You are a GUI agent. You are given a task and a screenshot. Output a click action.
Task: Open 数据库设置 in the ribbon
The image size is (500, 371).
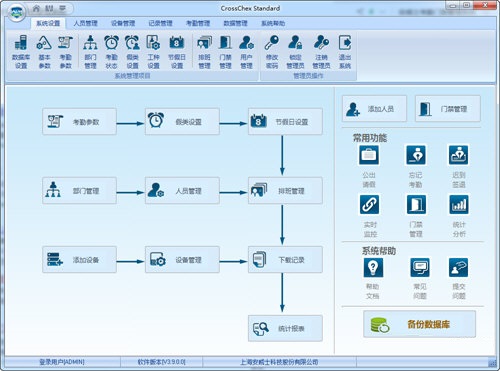coord(21,52)
